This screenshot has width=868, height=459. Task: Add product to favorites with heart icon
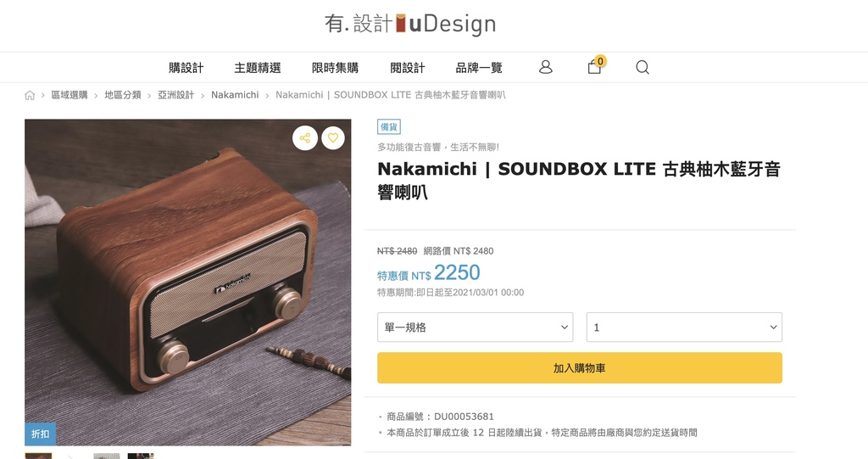(332, 138)
